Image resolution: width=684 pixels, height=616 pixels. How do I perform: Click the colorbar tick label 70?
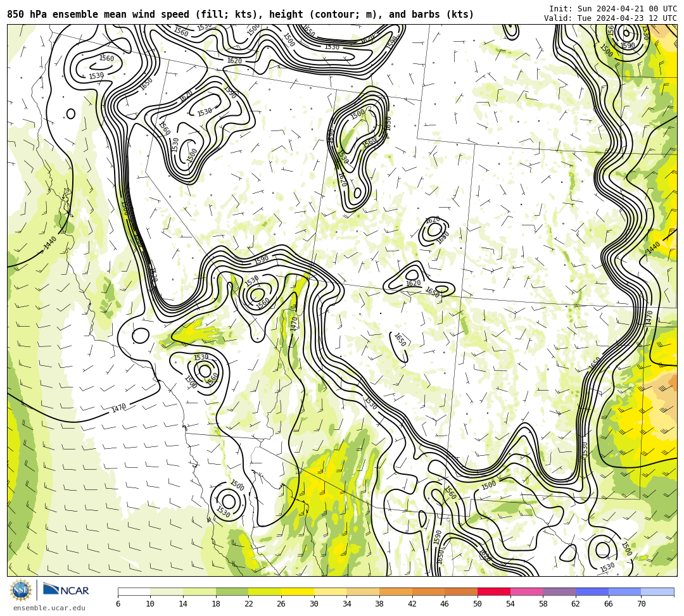point(641,604)
